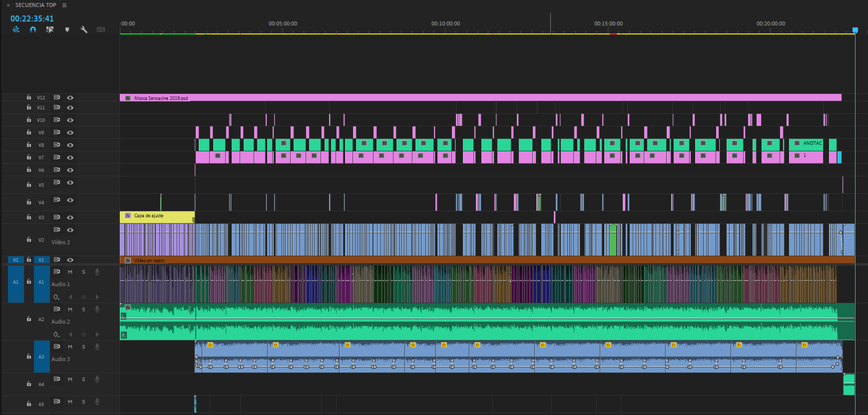The image size is (868, 415).
Task: Toggle sync lock on track V12
Action: click(x=57, y=97)
